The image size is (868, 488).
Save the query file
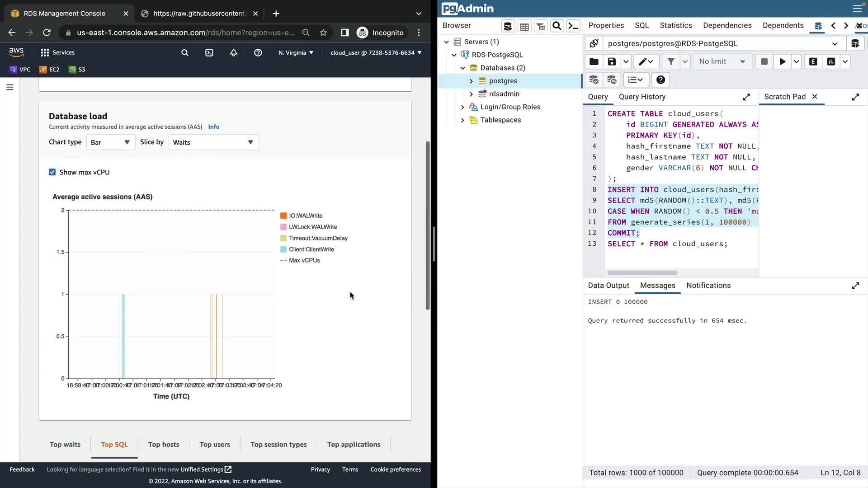click(612, 61)
